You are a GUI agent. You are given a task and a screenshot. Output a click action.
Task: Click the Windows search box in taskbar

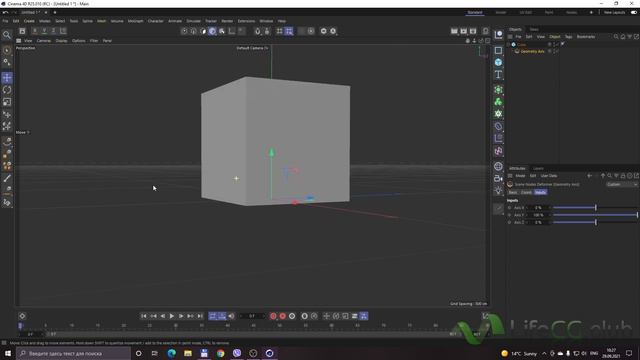(x=74, y=353)
